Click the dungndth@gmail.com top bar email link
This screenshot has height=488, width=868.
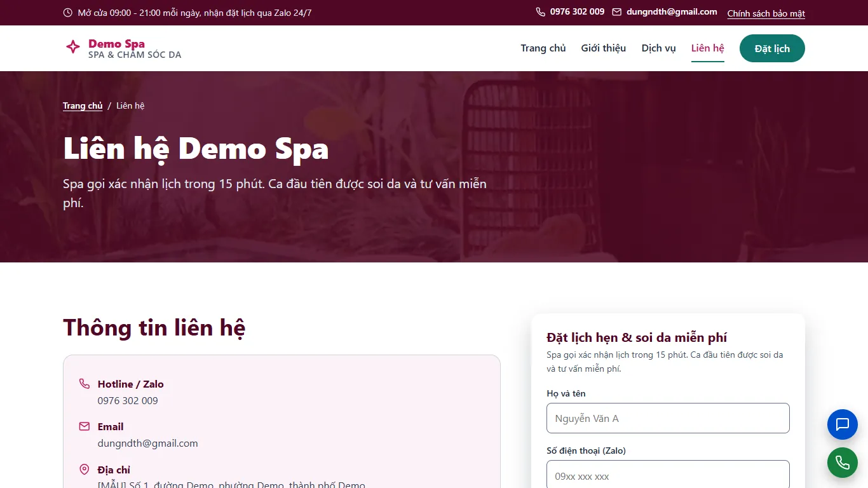(672, 12)
